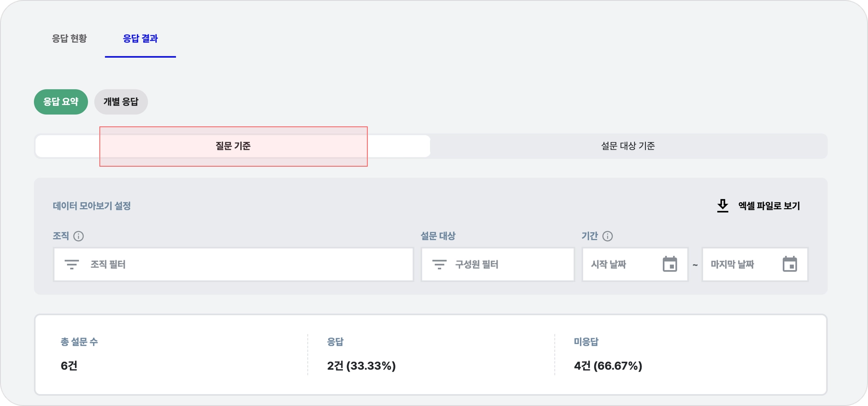Screen dimensions: 868x406
Task: Click the Excel download arrow icon
Action: tap(722, 206)
